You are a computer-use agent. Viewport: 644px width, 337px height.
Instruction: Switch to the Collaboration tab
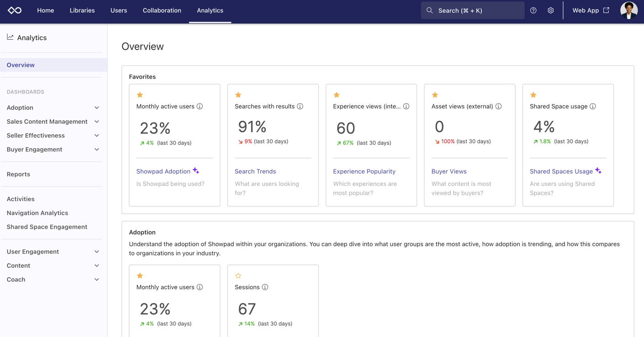(162, 10)
